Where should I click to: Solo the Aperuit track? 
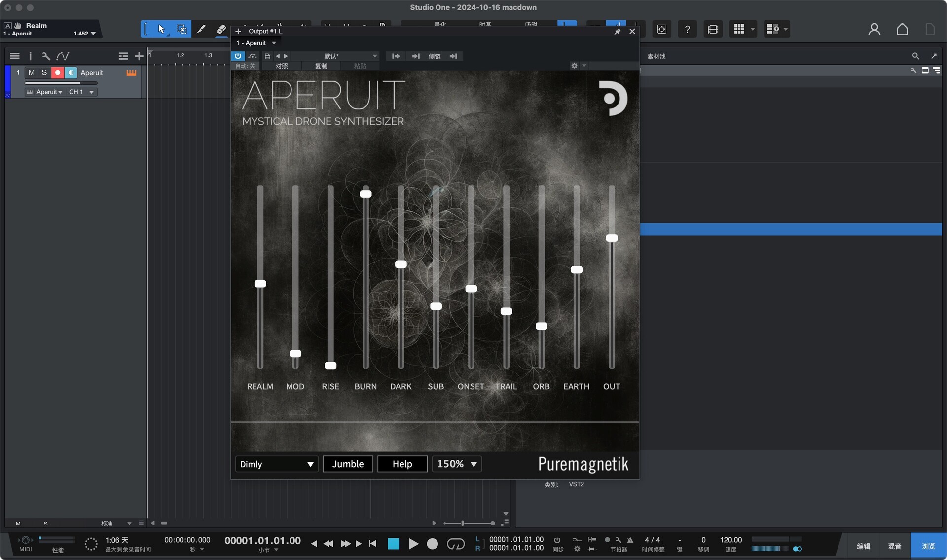pyautogui.click(x=44, y=73)
